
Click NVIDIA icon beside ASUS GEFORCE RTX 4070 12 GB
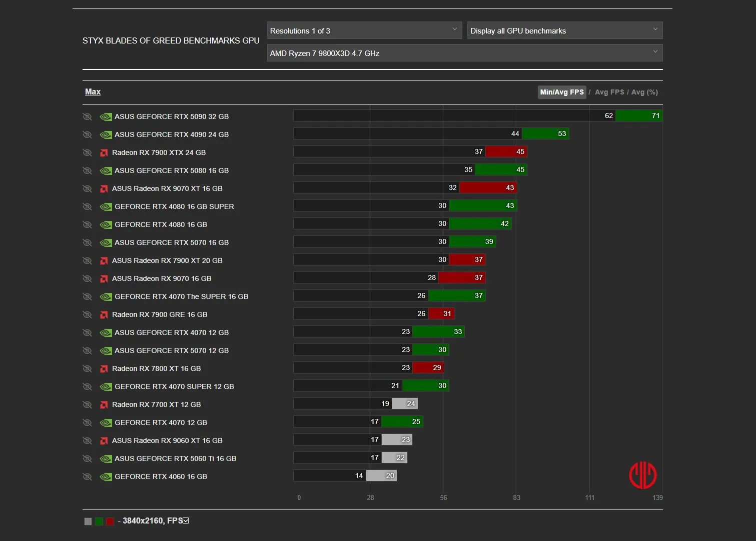(x=106, y=333)
